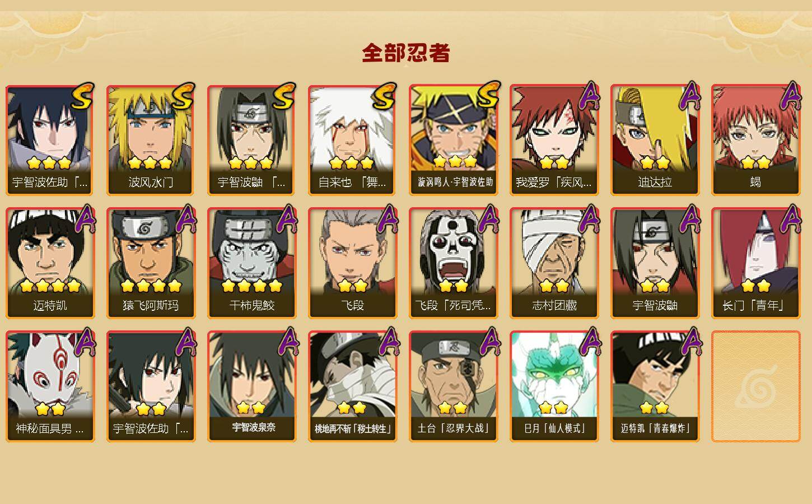Choose the 蝎 ninja portrait
The image size is (812, 504).
coord(755,140)
